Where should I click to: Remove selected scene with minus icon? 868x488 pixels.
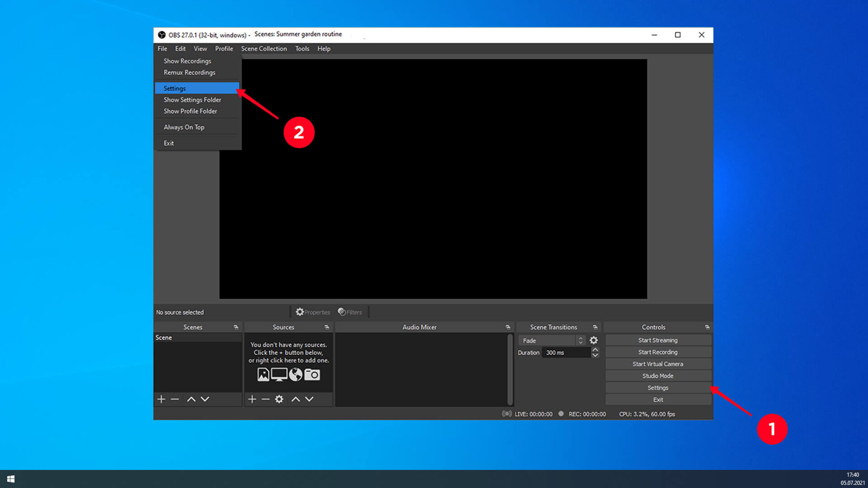point(175,399)
